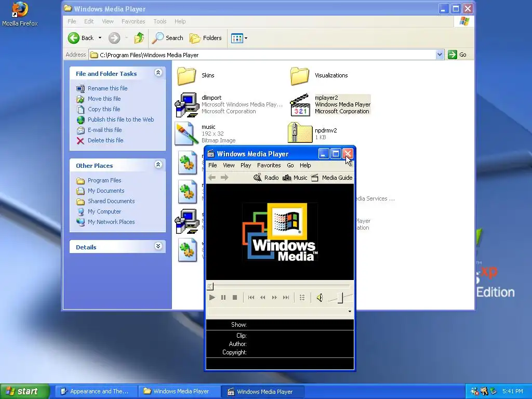This screenshot has width=532, height=399.
Task: Expand the Details panel
Action: [x=158, y=246]
